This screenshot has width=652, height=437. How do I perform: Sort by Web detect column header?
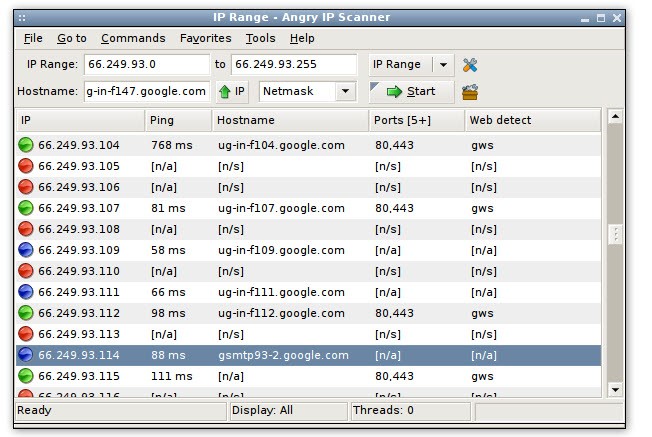click(x=533, y=121)
